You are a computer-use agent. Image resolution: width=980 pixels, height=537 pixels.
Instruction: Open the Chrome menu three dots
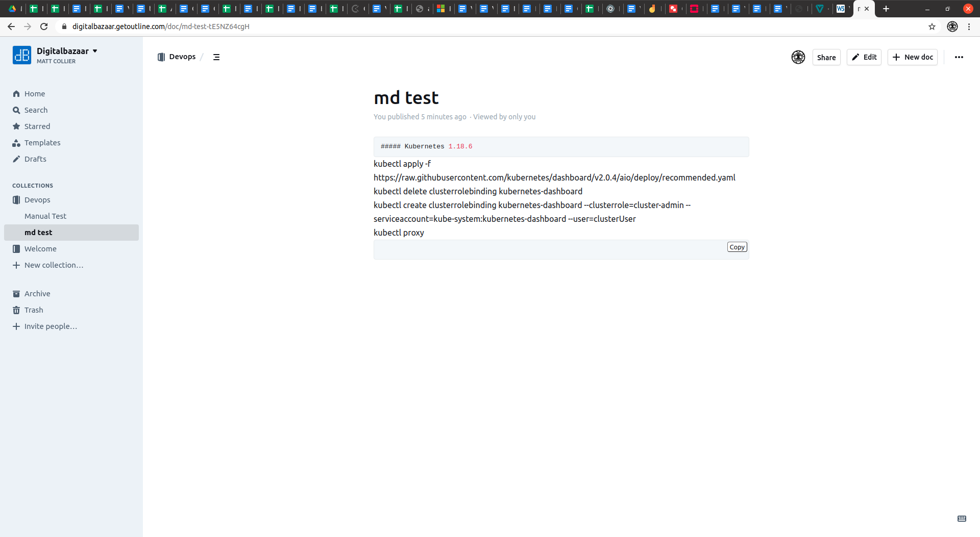click(969, 27)
